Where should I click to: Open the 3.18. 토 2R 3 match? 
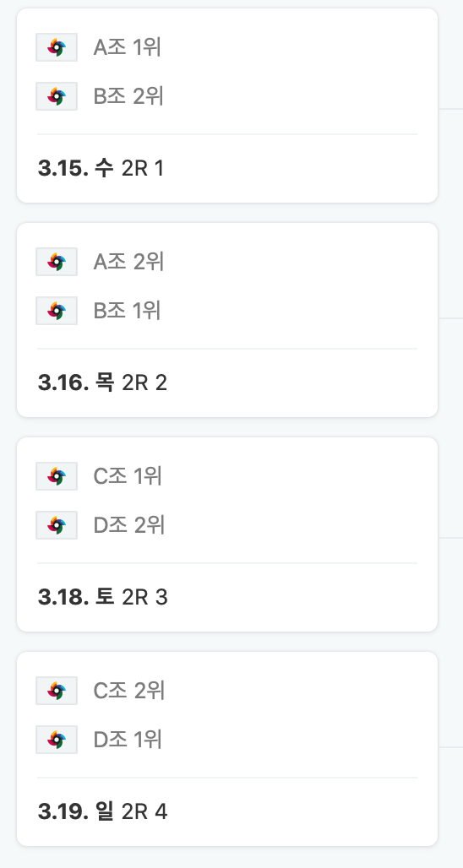pos(227,534)
